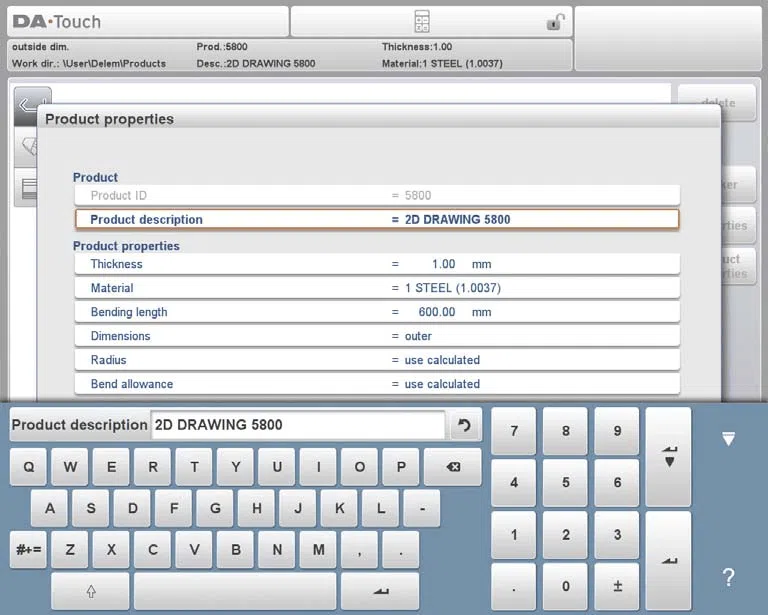Click the back arrow navigation button
The height and width of the screenshot is (615, 768).
(x=25, y=105)
